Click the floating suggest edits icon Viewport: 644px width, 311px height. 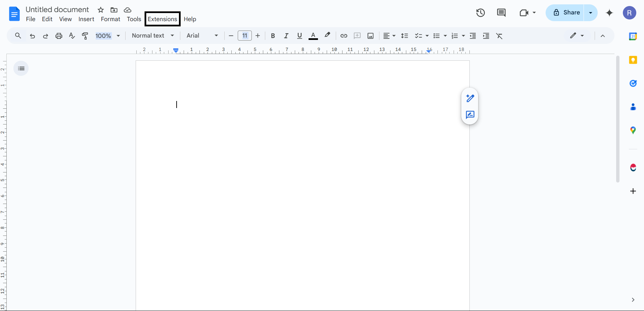(470, 115)
